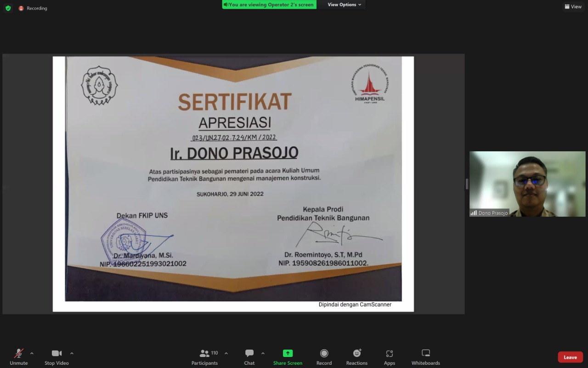The height and width of the screenshot is (368, 588).
Task: Stop Video camera toggle
Action: tap(57, 356)
